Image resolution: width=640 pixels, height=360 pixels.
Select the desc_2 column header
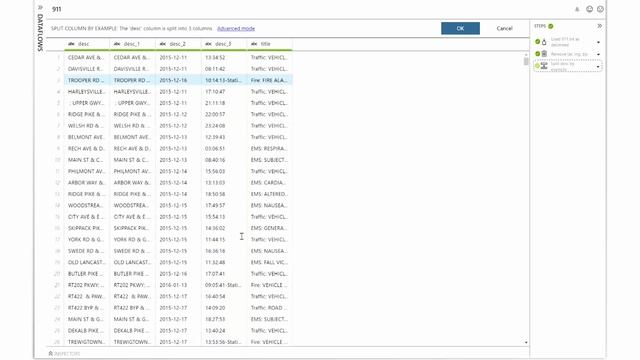coord(178,44)
